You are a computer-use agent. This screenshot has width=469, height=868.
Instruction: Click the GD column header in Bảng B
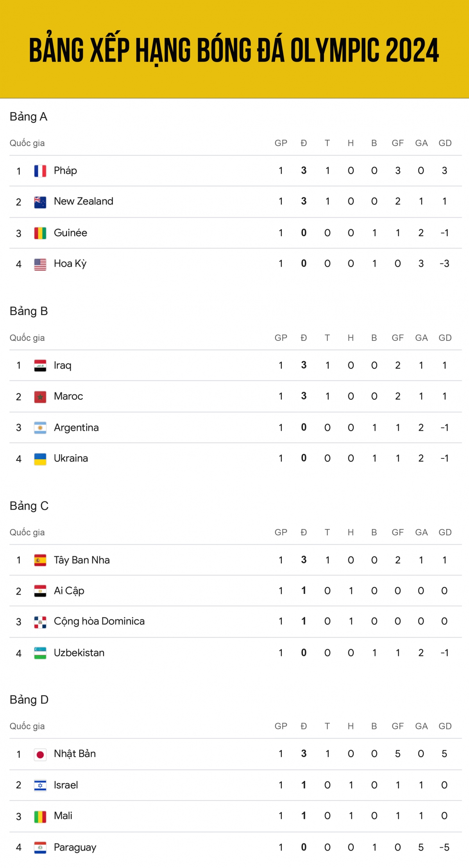tap(445, 338)
